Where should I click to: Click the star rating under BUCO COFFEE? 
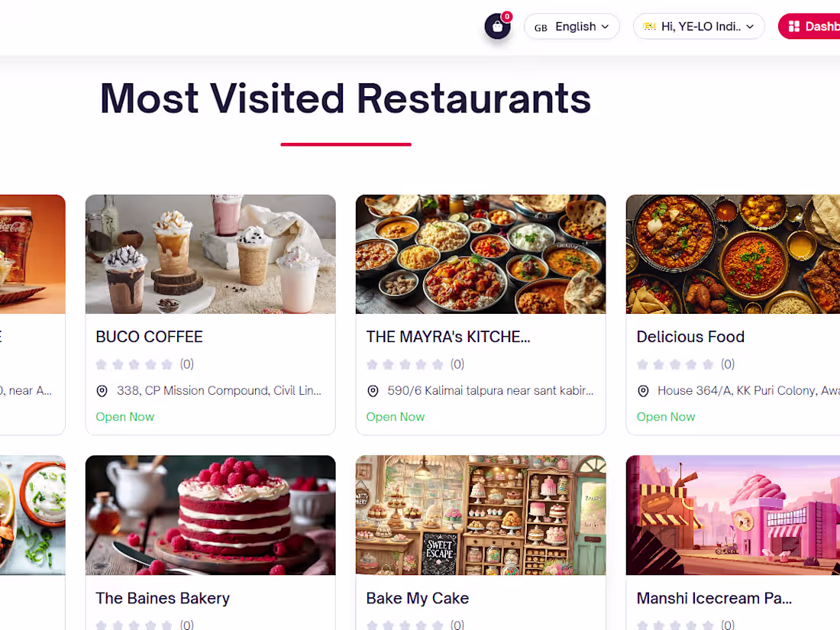134,364
